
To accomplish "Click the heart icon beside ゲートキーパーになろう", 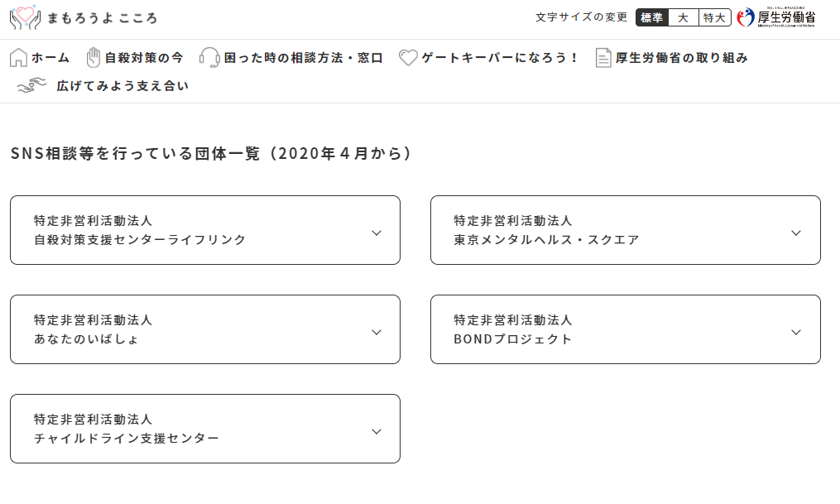I will [408, 58].
